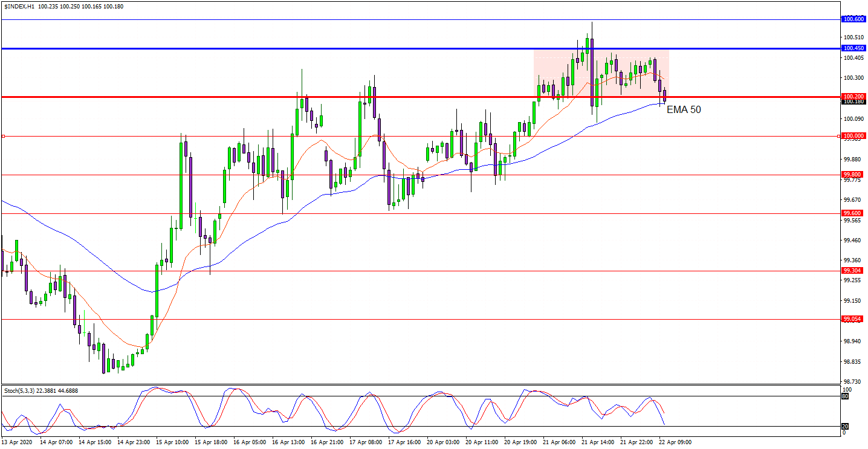The image size is (868, 449).
Task: Select the red 99.800 price tag
Action: [x=853, y=174]
